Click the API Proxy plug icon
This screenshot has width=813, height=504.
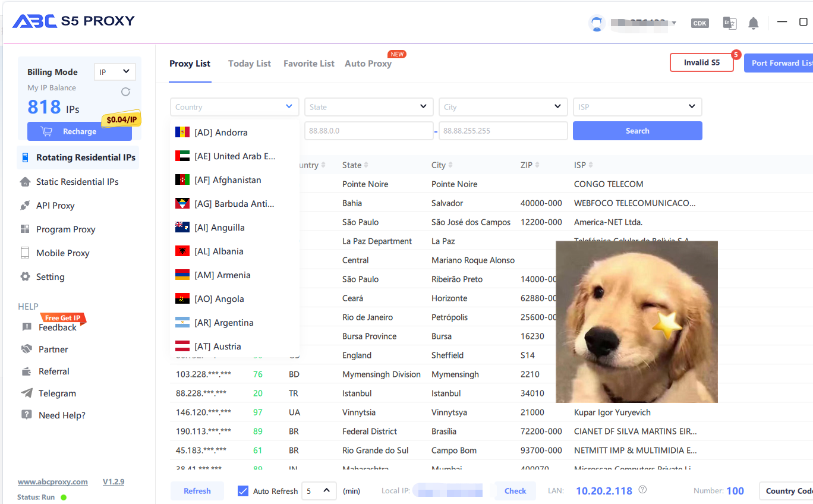point(25,206)
